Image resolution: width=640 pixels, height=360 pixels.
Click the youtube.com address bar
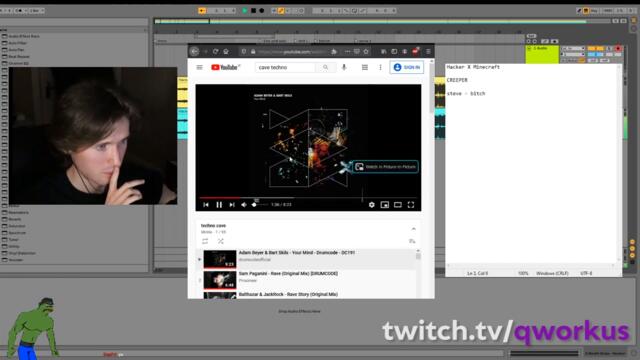(x=292, y=52)
